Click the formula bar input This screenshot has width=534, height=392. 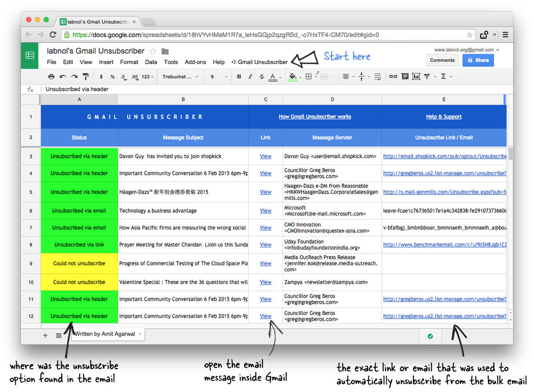click(x=276, y=89)
